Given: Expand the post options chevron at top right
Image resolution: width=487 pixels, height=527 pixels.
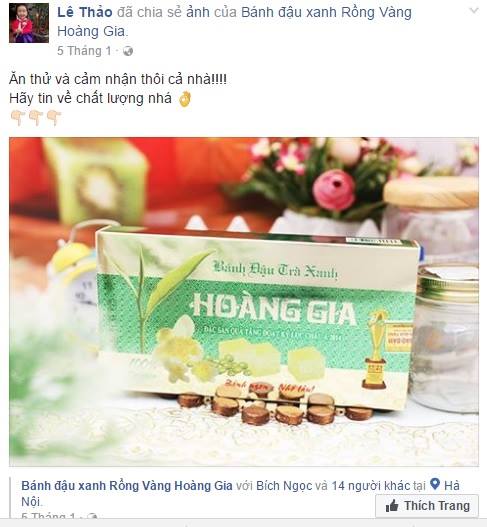Looking at the screenshot, I should 474,11.
